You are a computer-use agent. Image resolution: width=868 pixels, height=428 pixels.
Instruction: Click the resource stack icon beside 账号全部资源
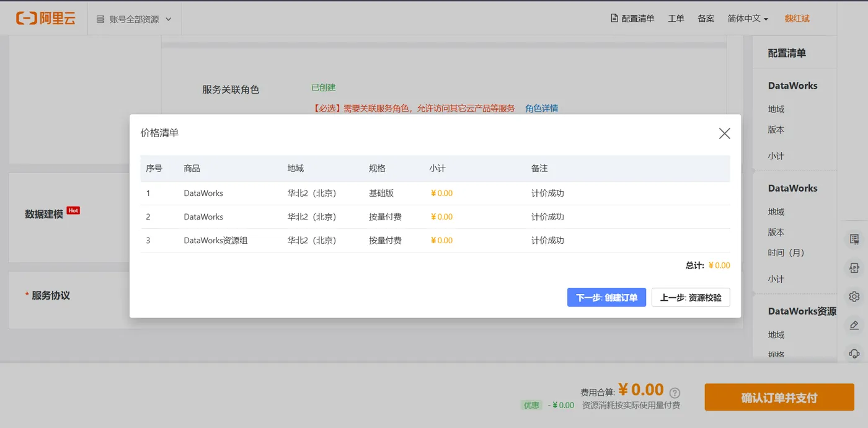[x=100, y=19]
